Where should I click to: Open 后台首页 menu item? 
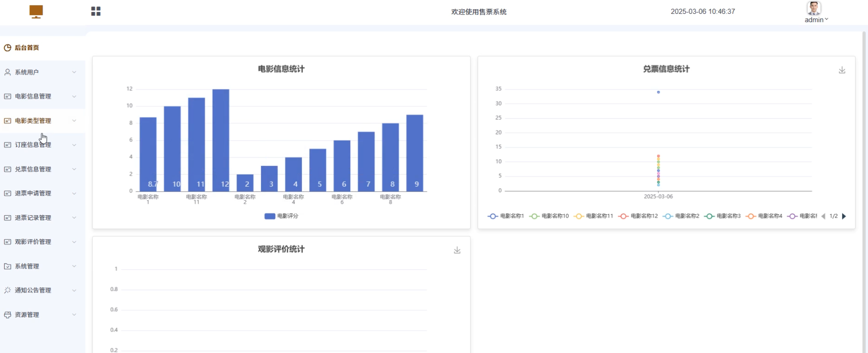(42, 47)
